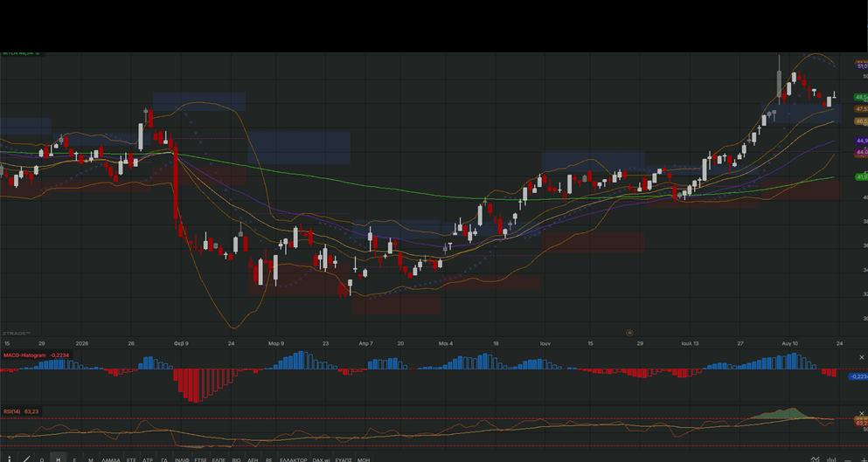Viewport: 868px width, 462px height.
Task: Open the bar chart indicators icon
Action: click(x=831, y=459)
